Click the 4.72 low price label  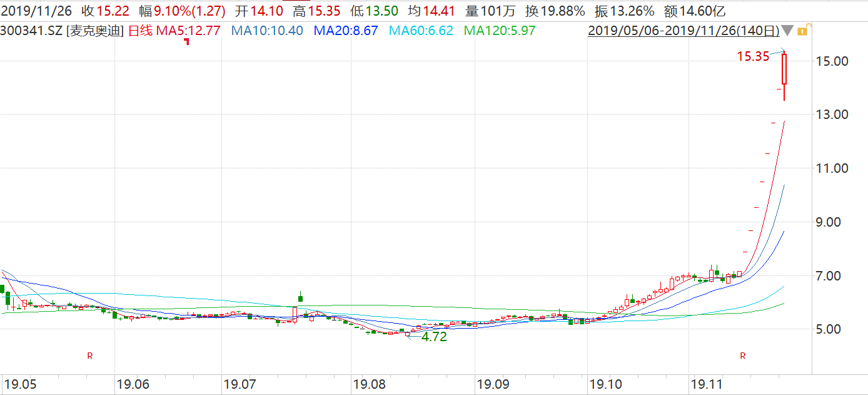coord(434,336)
